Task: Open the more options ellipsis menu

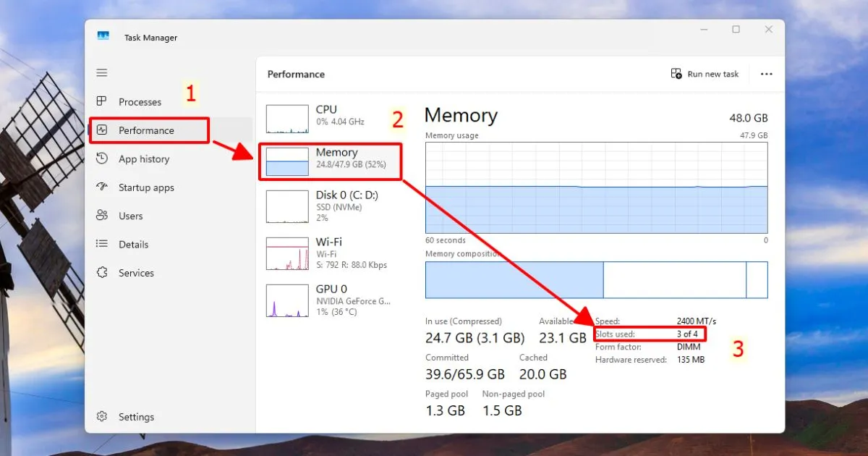Action: [x=766, y=73]
